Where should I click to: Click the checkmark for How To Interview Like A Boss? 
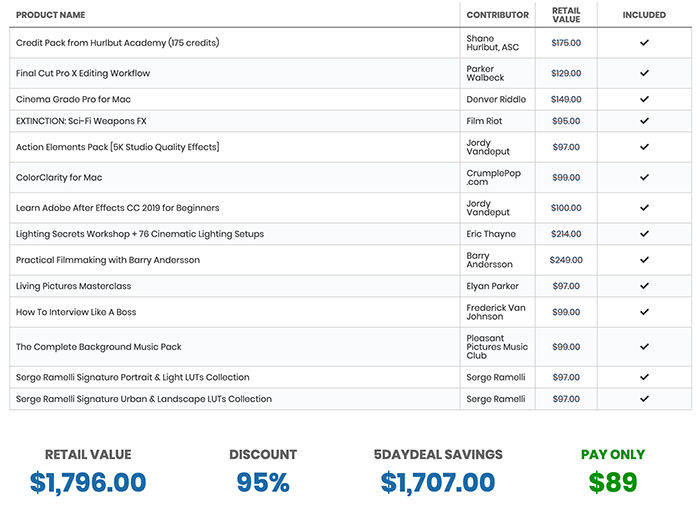644,312
